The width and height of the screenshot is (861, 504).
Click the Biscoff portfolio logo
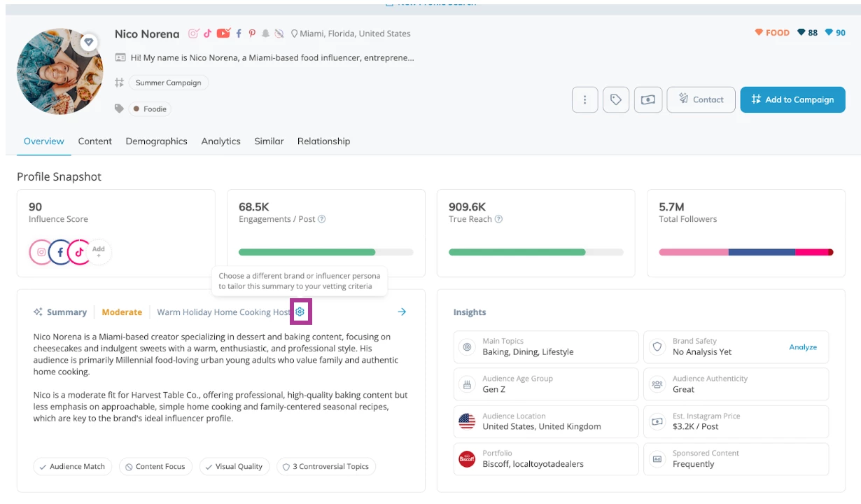pos(467,459)
